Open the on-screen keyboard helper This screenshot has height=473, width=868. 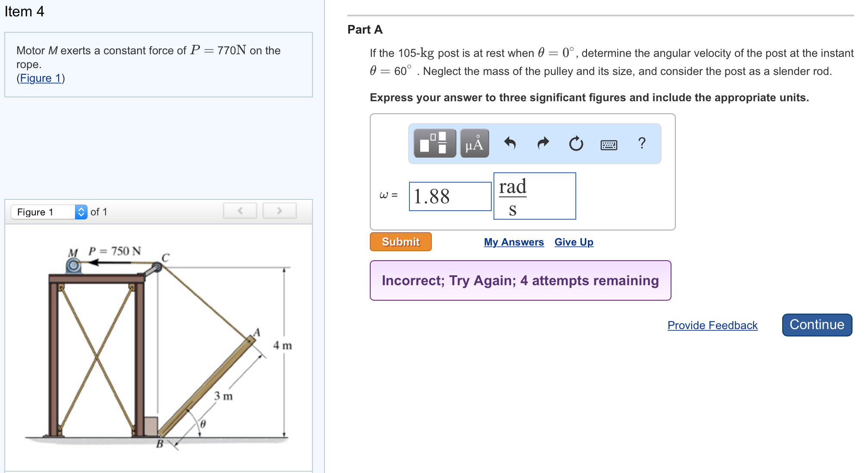[x=608, y=143]
